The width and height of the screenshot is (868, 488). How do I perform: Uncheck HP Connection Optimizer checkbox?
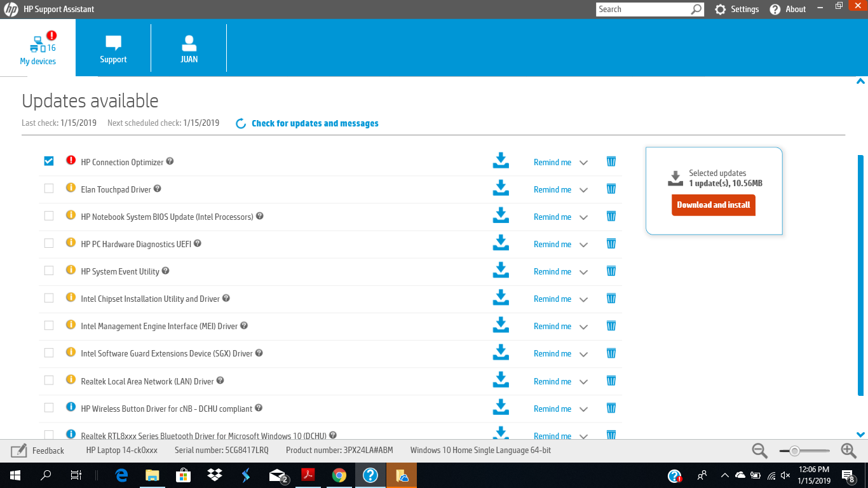49,161
